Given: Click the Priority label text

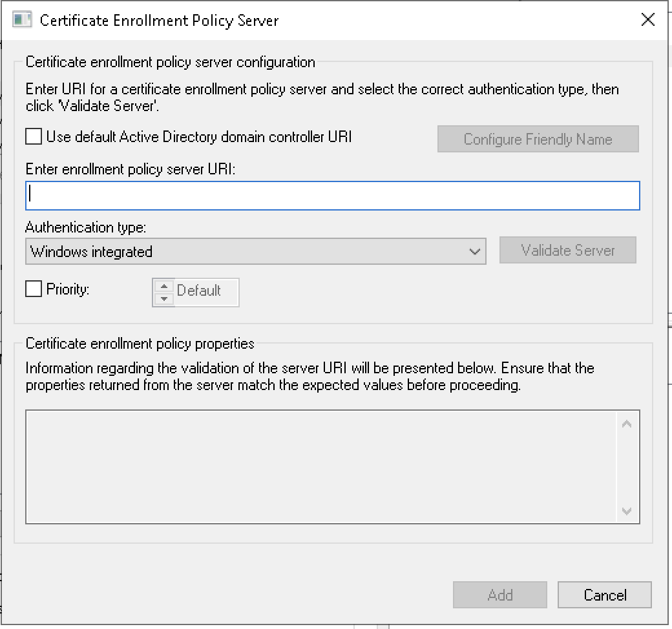Looking at the screenshot, I should coord(67,289).
